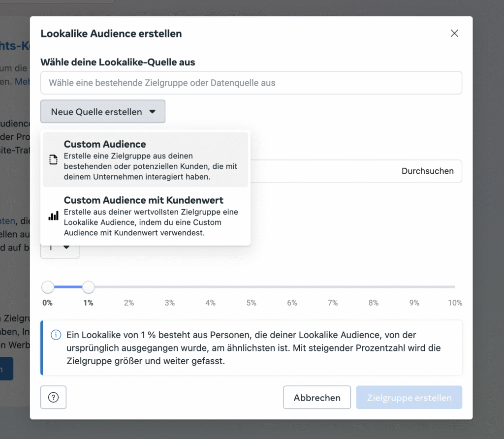
Task: Close the Lookalike Audience dialog
Action: [454, 33]
